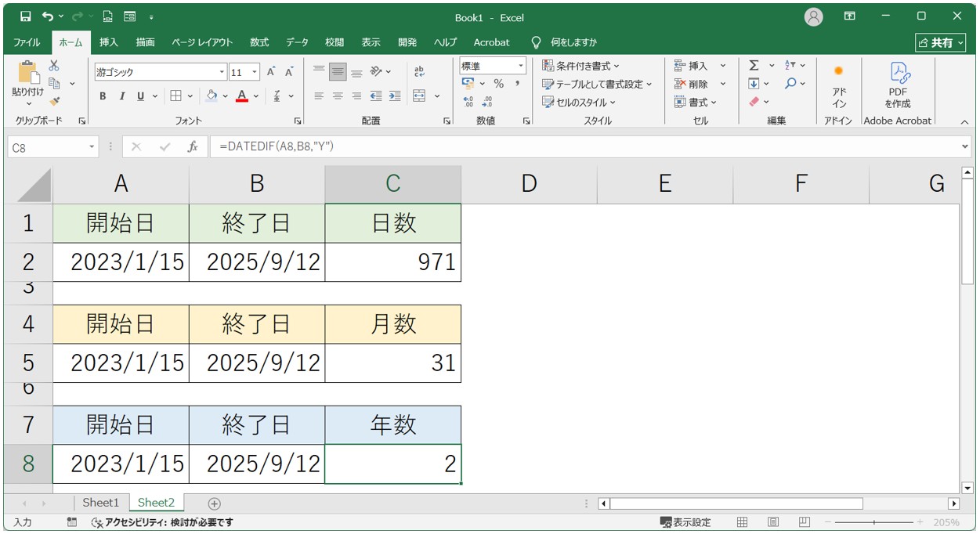Toggle align right
This screenshot has height=534, width=980.
click(x=356, y=96)
